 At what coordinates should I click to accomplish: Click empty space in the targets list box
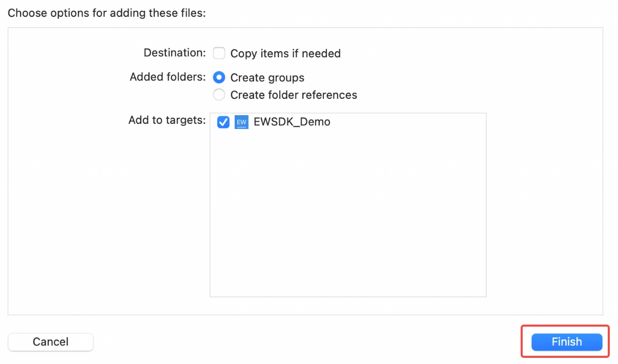[x=348, y=215]
